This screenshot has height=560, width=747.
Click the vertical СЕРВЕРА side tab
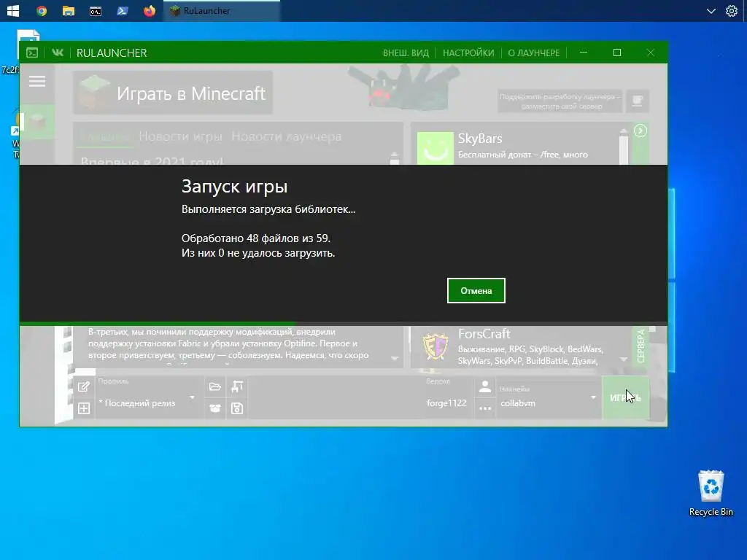click(640, 346)
